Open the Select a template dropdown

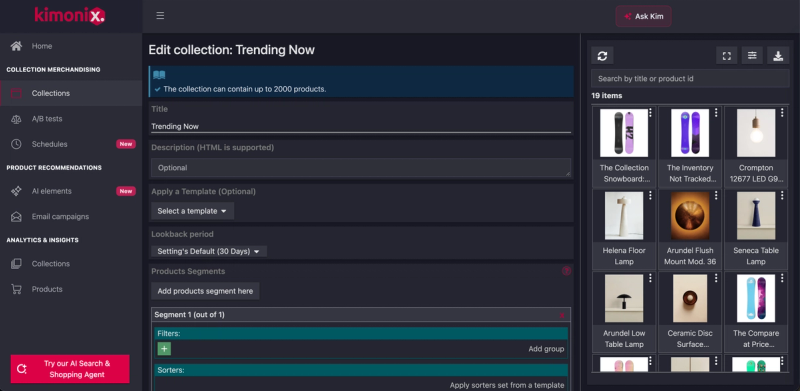pos(192,211)
